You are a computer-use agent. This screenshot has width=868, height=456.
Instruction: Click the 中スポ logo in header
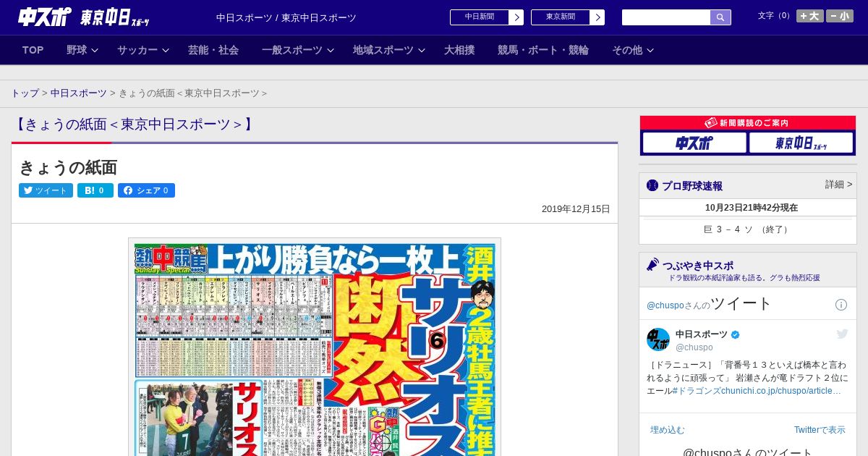click(x=45, y=17)
